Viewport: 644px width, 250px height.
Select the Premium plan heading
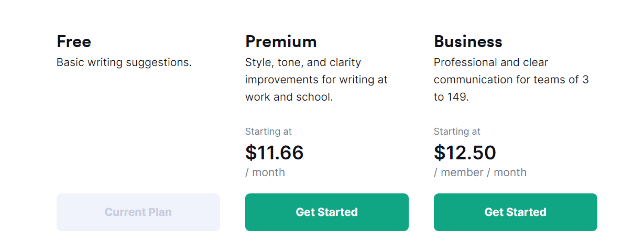pyautogui.click(x=281, y=41)
